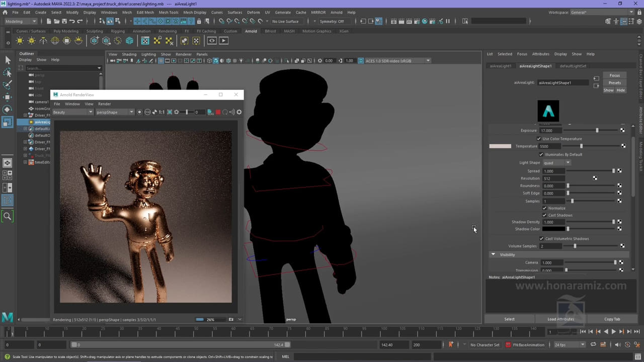Click the Presets button
The height and width of the screenshot is (362, 644).
614,83
